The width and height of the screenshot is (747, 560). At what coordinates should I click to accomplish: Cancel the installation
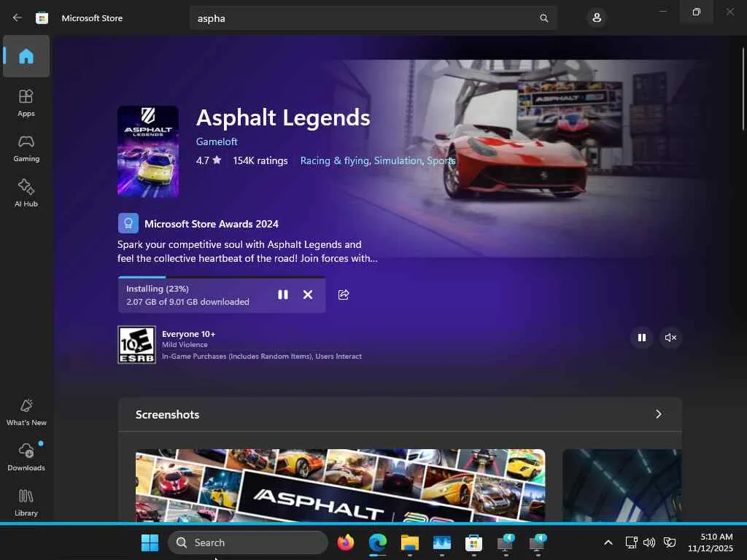[308, 295]
